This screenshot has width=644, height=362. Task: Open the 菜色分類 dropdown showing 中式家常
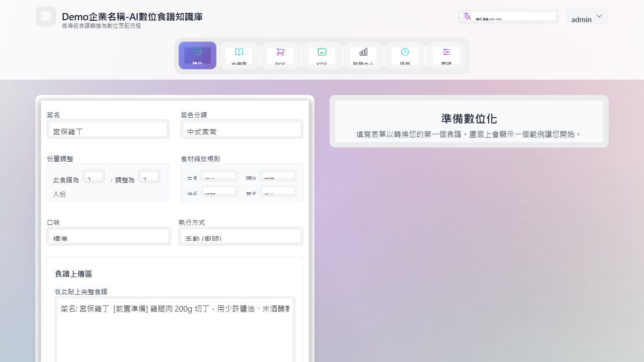coord(241,129)
